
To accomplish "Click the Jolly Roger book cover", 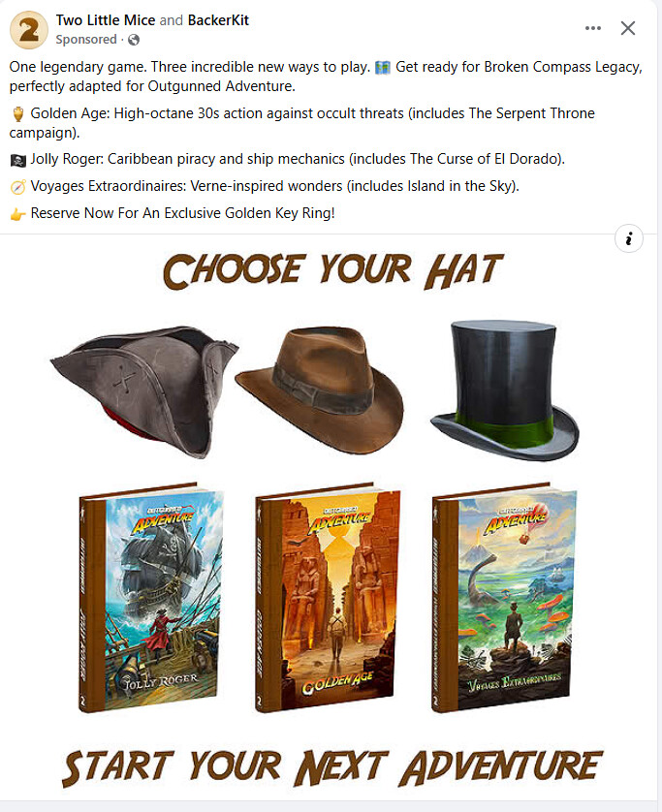I will 151,598.
